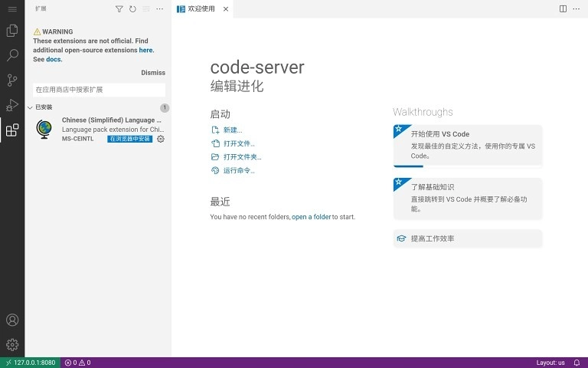Image resolution: width=588 pixels, height=368 pixels.
Task: Open notifications bell in status bar
Action: click(577, 363)
